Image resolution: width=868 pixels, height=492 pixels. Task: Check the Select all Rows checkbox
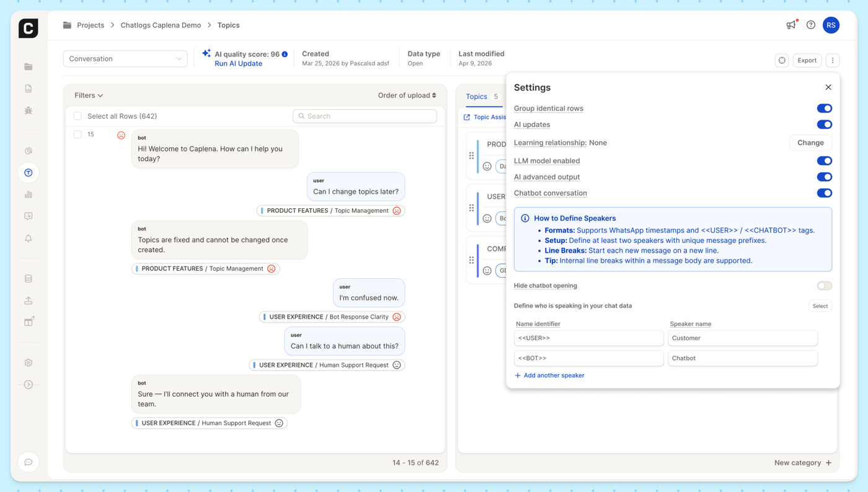(x=77, y=116)
